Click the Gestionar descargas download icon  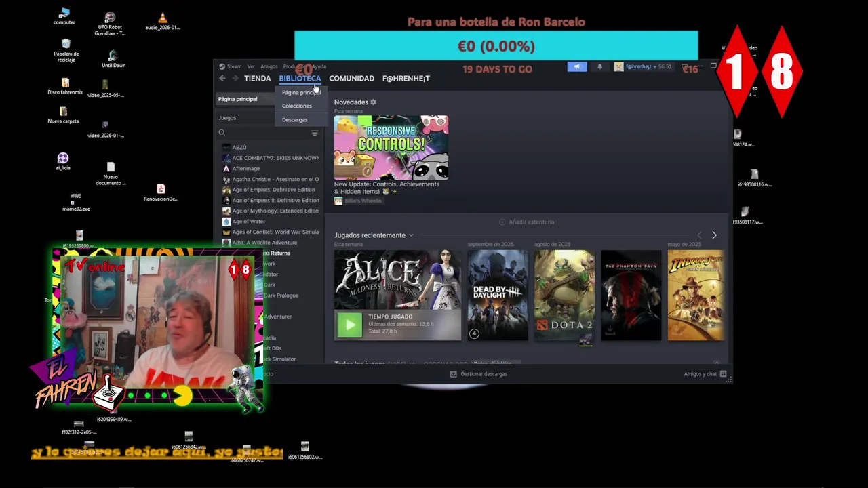click(454, 374)
